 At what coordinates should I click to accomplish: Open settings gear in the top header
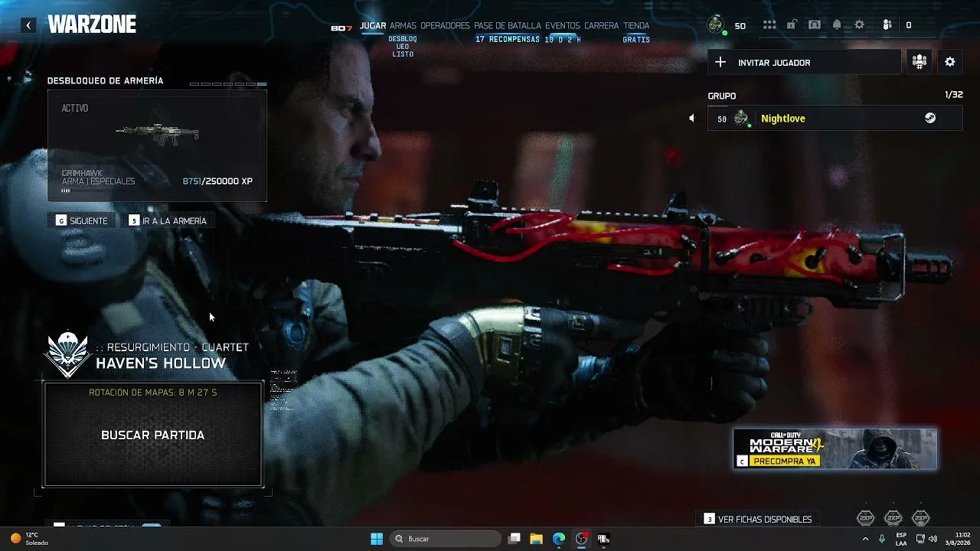859,25
